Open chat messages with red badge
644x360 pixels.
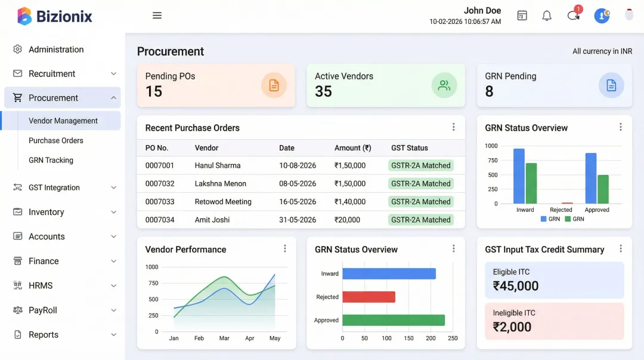click(574, 16)
